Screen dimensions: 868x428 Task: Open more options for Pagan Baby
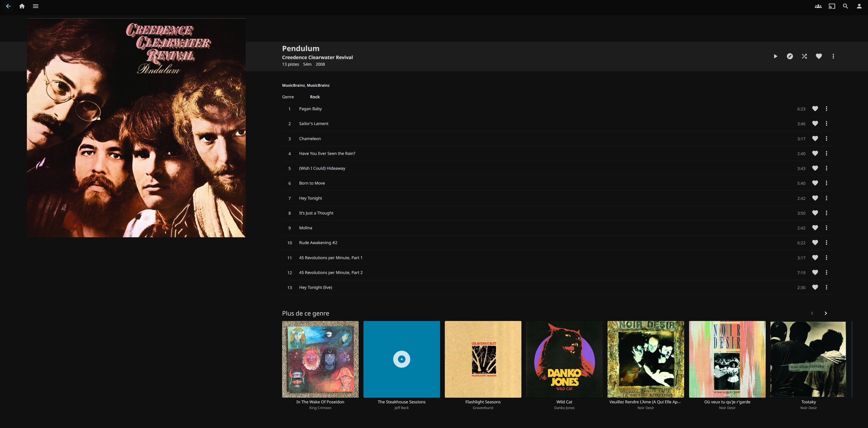tap(827, 109)
